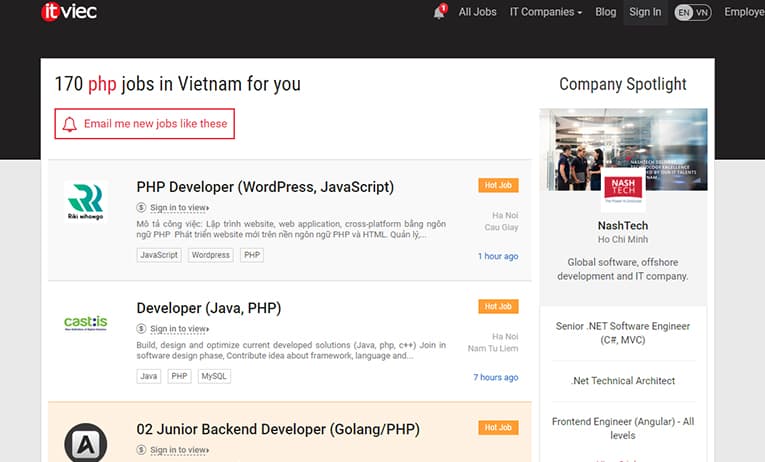
Task: Open the Blog page
Action: tap(605, 12)
